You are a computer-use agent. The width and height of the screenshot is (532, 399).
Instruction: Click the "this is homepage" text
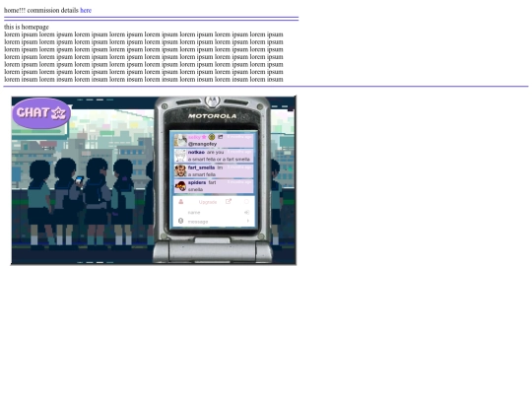[x=27, y=27]
